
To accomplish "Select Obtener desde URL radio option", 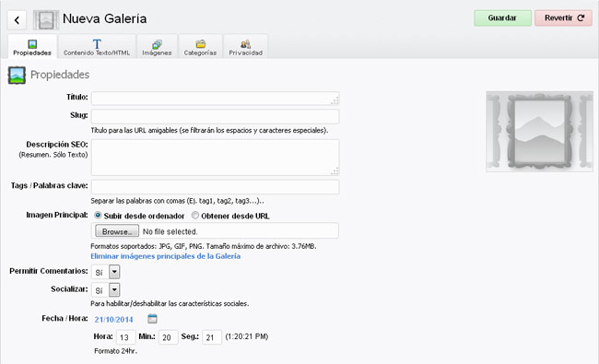I will point(195,215).
